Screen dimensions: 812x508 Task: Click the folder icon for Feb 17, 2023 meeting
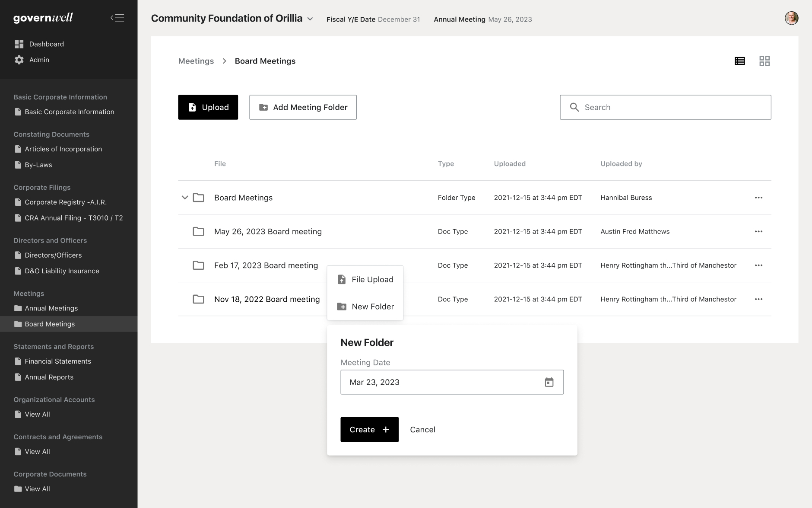[198, 265]
